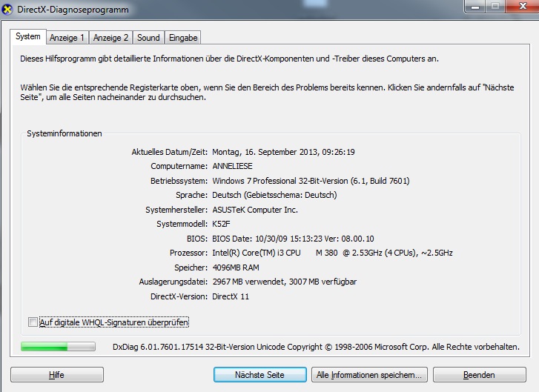Viewport: 539px width, 392px height.
Task: Click the Speicher label
Action: click(191, 268)
